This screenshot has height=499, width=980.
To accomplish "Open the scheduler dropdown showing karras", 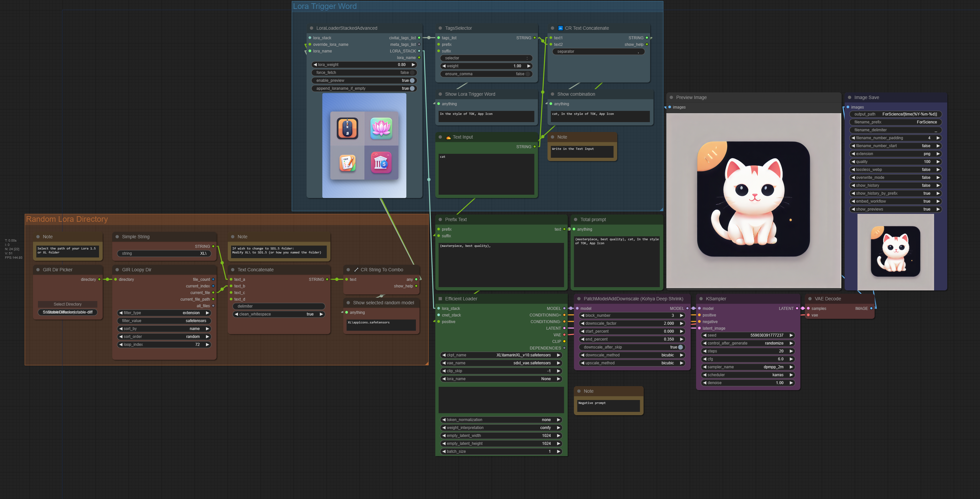I will (748, 375).
